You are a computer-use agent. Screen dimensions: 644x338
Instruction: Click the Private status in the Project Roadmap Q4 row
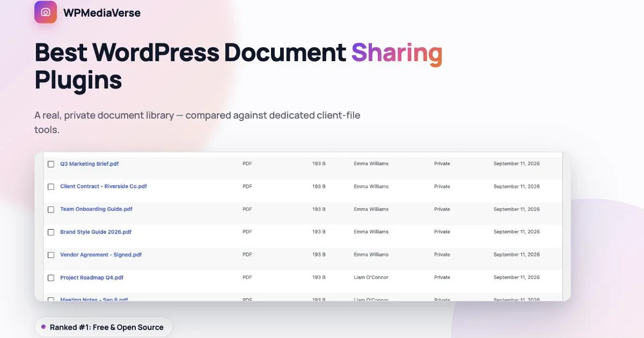tap(442, 277)
